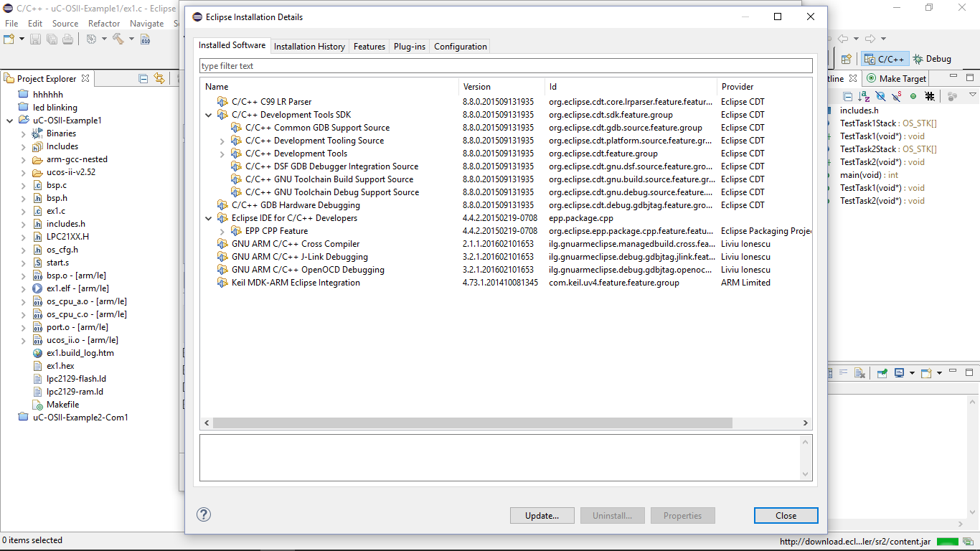The width and height of the screenshot is (980, 551).
Task: Sort installed software by Provider column
Action: (x=765, y=87)
